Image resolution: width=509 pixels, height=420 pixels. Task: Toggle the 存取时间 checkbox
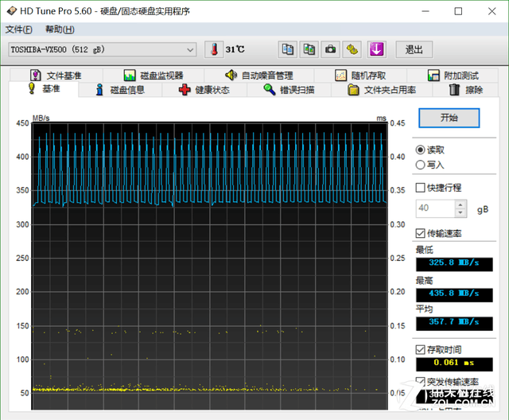420,349
